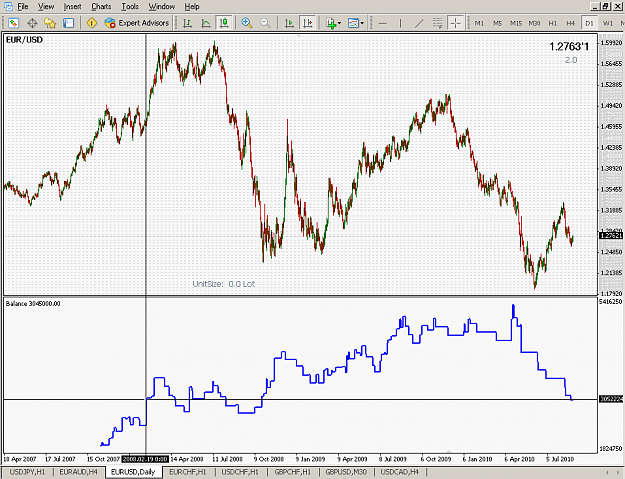Click the yellow diamond alert icon
Viewport: 625px width, 479px height.
click(x=92, y=23)
